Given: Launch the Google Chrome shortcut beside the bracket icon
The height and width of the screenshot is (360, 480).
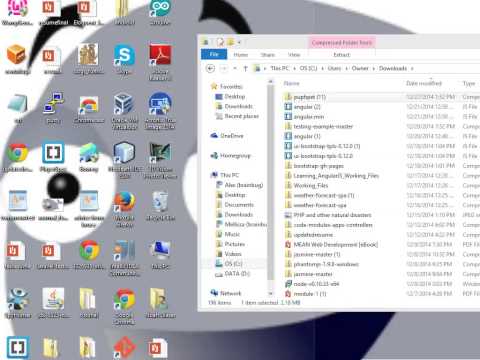Looking at the screenshot, I should 17,157.
